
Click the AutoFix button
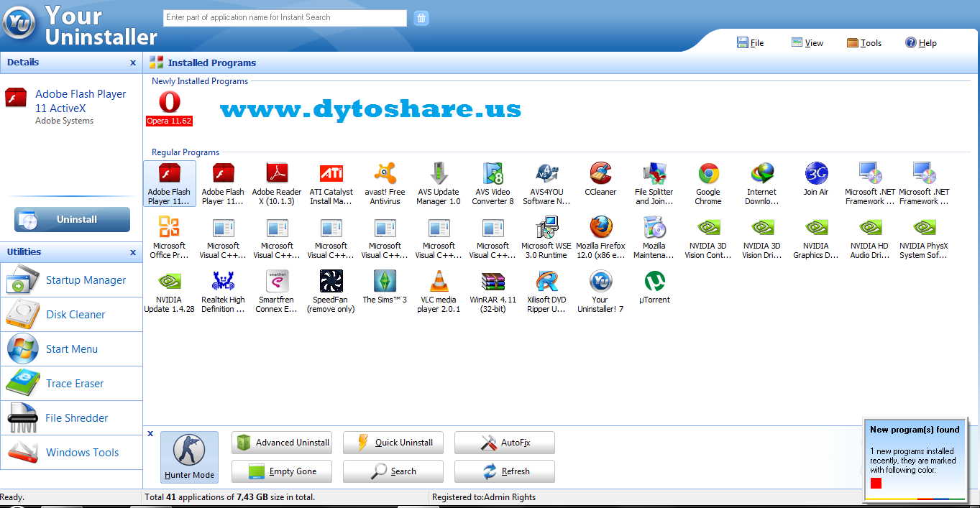point(505,443)
